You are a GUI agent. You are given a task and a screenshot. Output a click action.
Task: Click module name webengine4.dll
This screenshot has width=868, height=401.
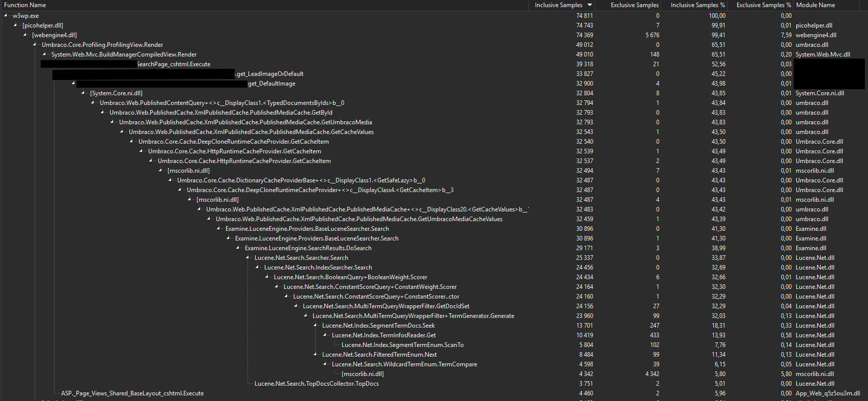816,35
